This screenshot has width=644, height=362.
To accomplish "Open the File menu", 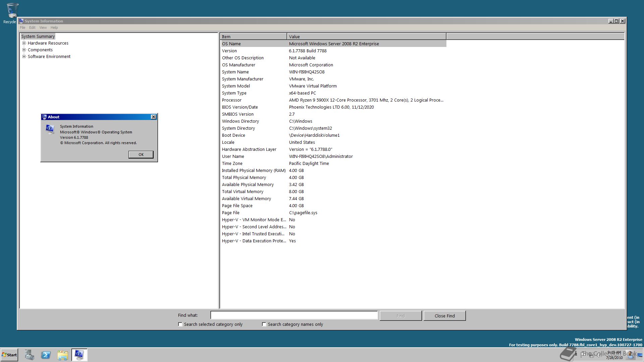I will pos(22,27).
